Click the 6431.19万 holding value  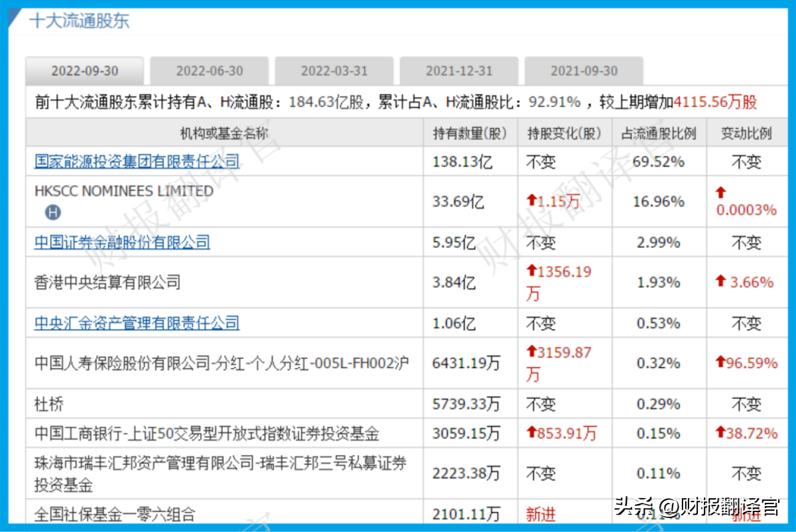[x=466, y=364]
